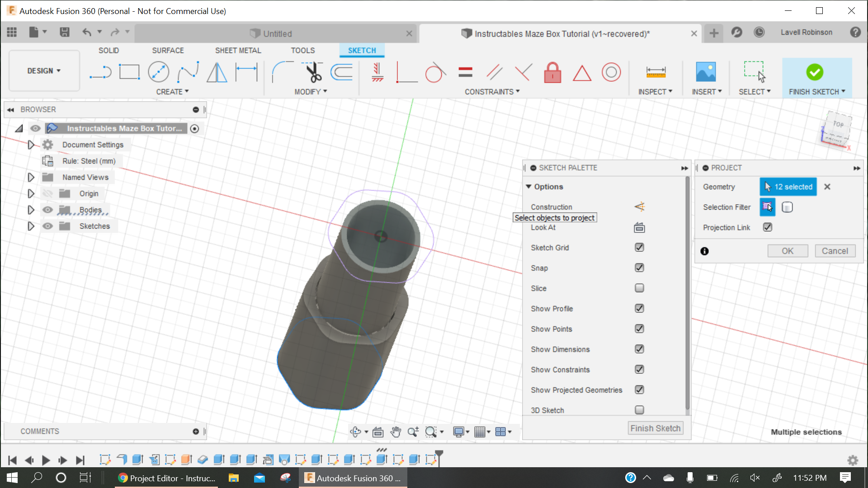Apply the Parallel constraint
Image resolution: width=868 pixels, height=488 pixels.
[494, 72]
